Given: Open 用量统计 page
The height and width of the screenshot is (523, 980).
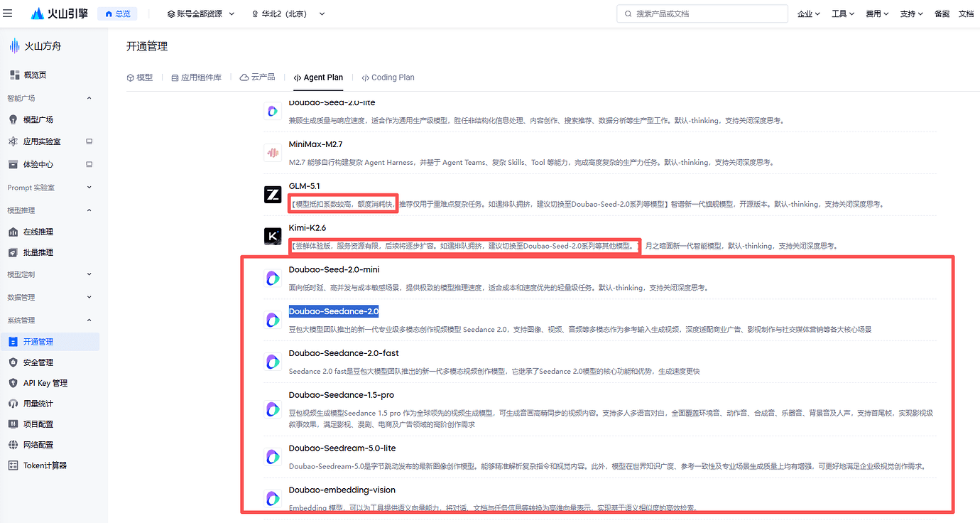Looking at the screenshot, I should pos(38,404).
